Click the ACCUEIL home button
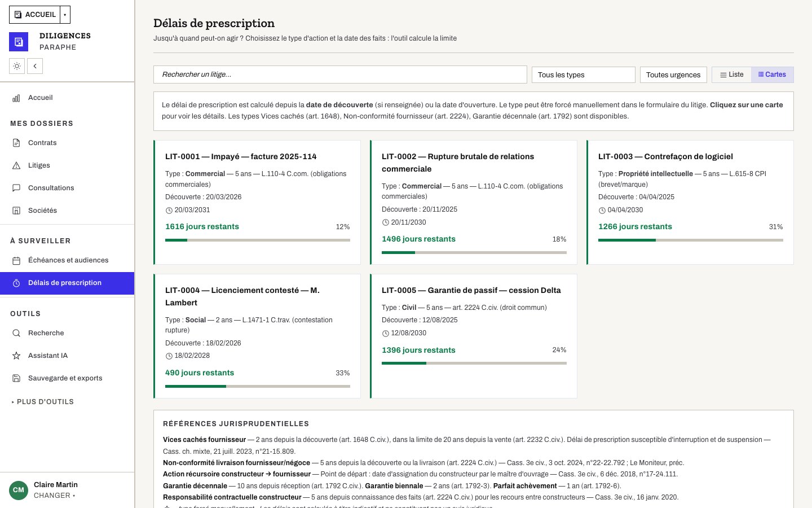 pos(34,15)
